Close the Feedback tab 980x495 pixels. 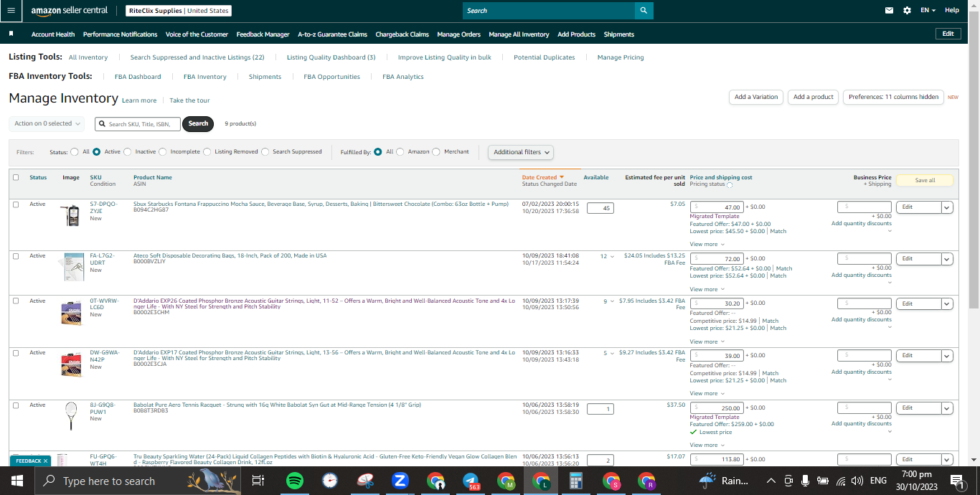click(45, 461)
